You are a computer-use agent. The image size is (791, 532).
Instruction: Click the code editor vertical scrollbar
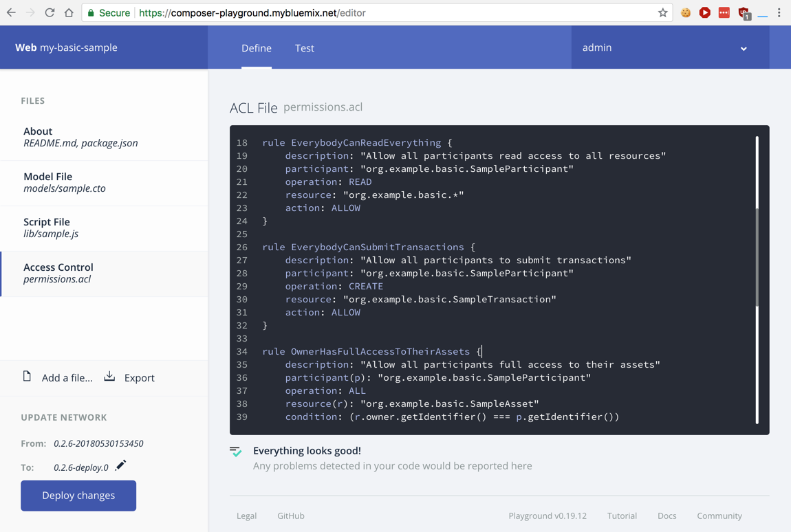click(x=757, y=257)
